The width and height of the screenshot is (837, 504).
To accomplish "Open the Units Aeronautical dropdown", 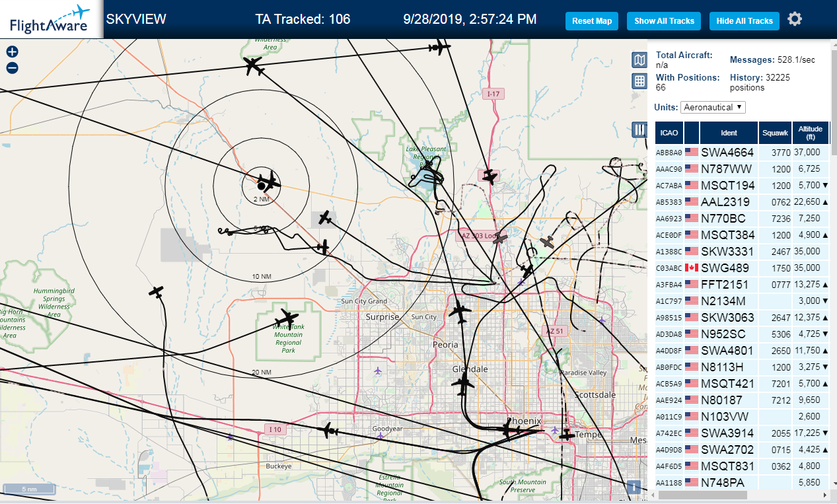I will pos(713,107).
